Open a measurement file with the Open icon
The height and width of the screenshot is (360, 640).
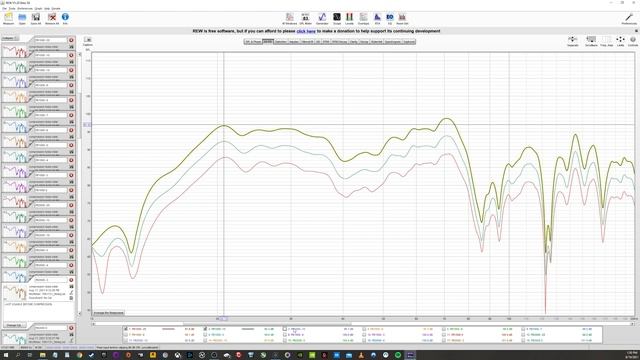click(22, 18)
